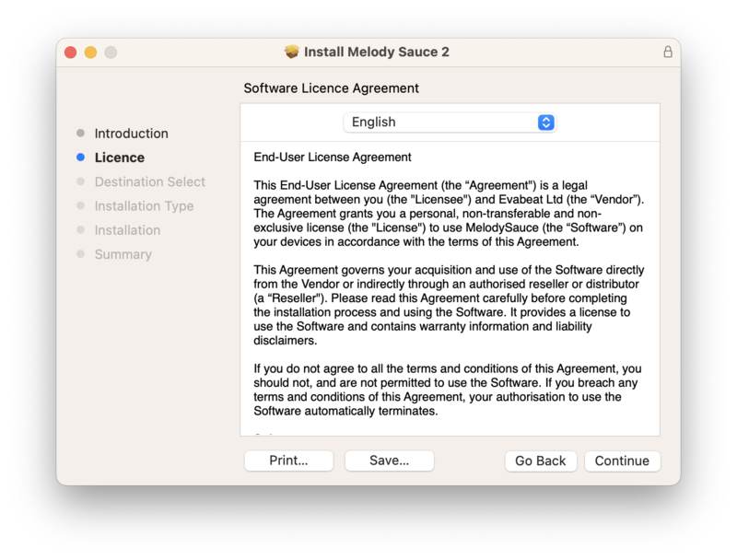
Task: Click the blue language selector arrows
Action: 545,122
